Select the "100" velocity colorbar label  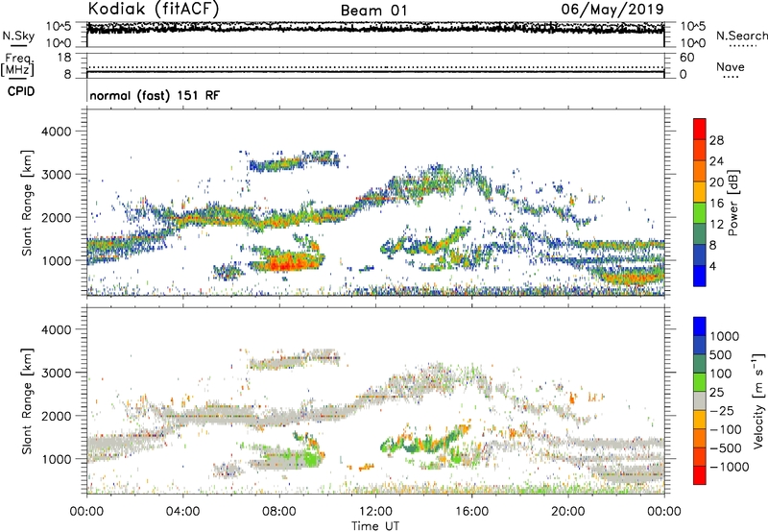(721, 374)
